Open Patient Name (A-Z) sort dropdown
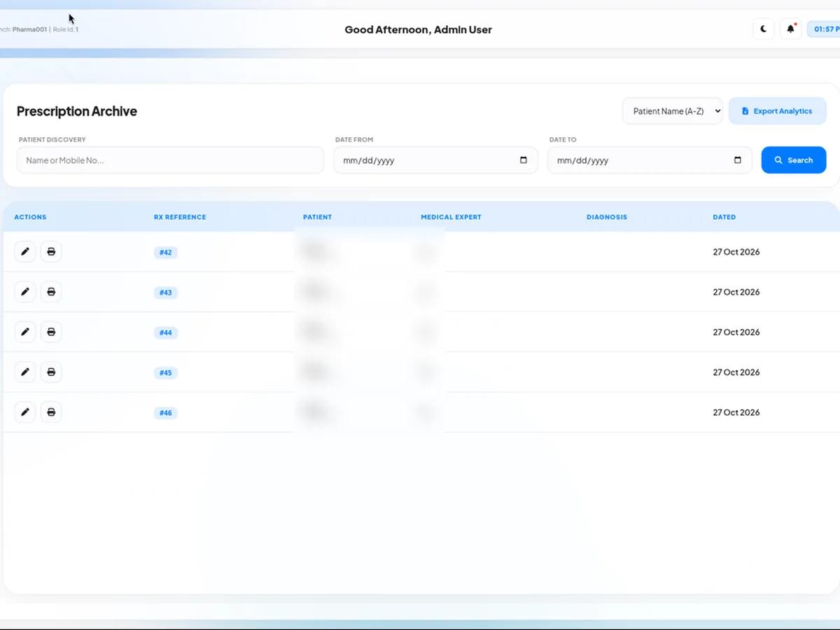The height and width of the screenshot is (630, 840). point(673,111)
